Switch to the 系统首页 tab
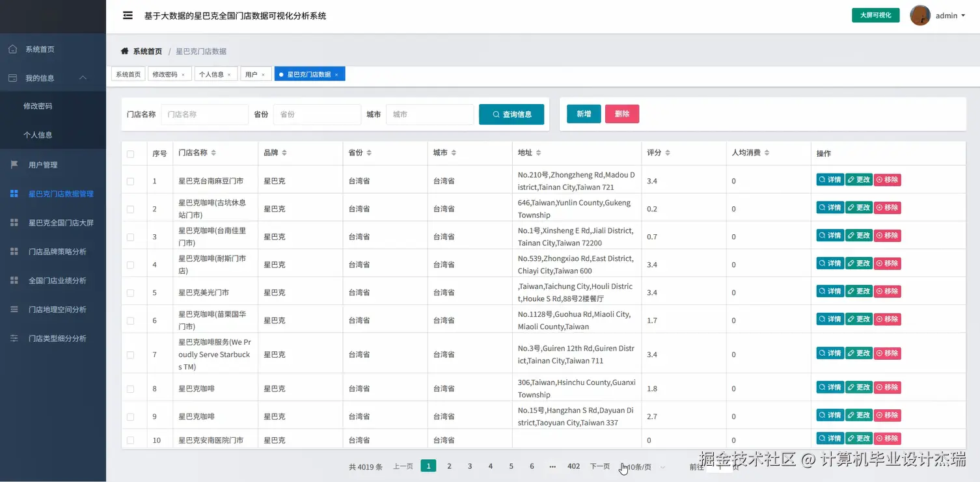The height and width of the screenshot is (482, 980). tap(128, 74)
